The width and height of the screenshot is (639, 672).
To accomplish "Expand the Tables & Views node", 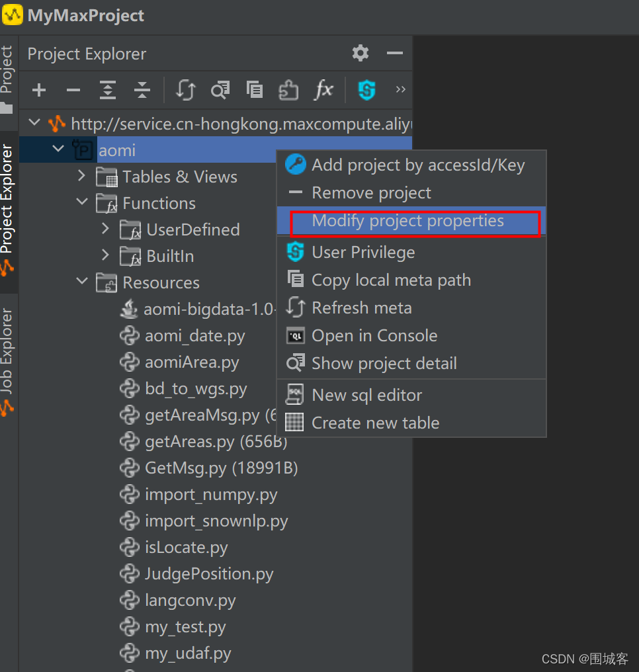I will (81, 175).
